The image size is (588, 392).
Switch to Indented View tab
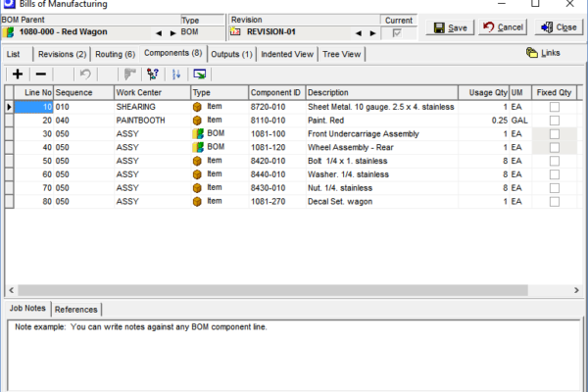click(287, 54)
